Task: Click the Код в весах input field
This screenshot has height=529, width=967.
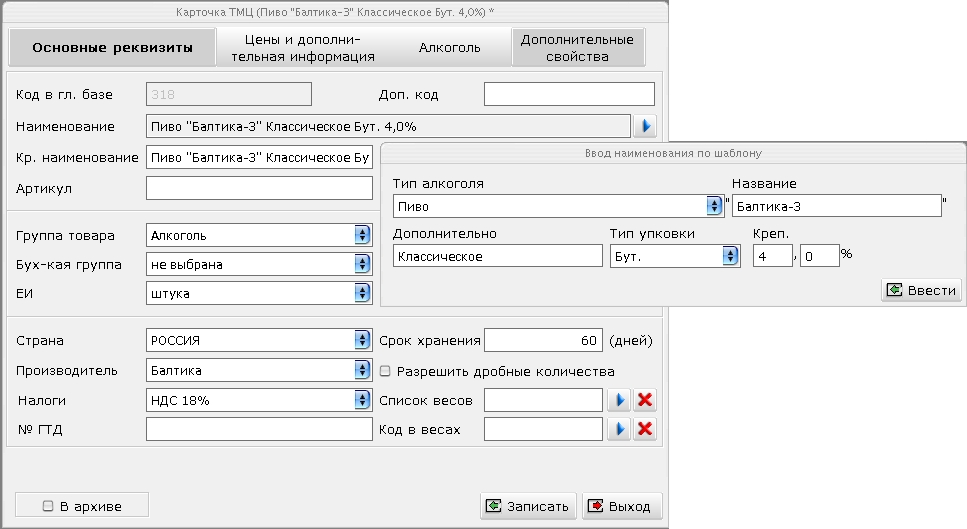Action: pyautogui.click(x=543, y=429)
